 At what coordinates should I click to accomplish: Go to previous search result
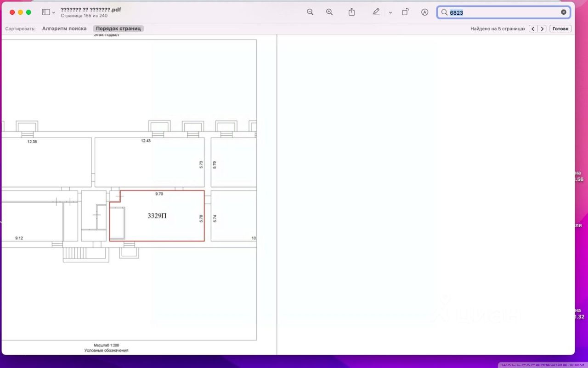[533, 29]
